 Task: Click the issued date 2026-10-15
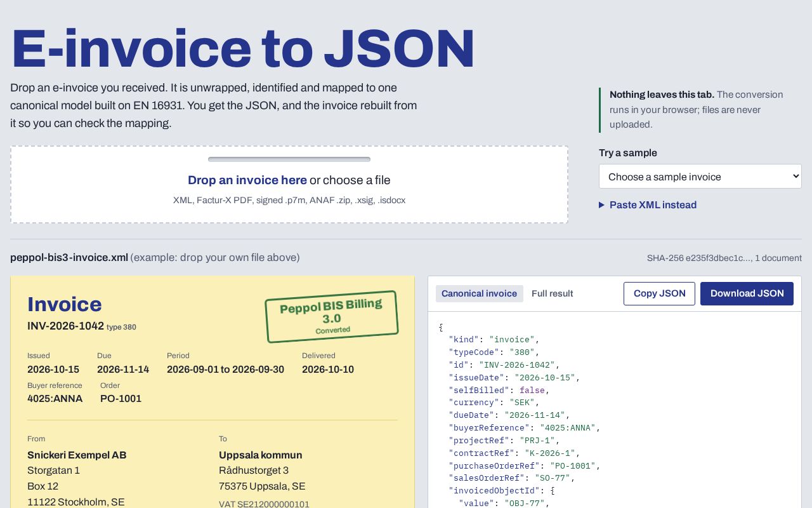coord(53,370)
